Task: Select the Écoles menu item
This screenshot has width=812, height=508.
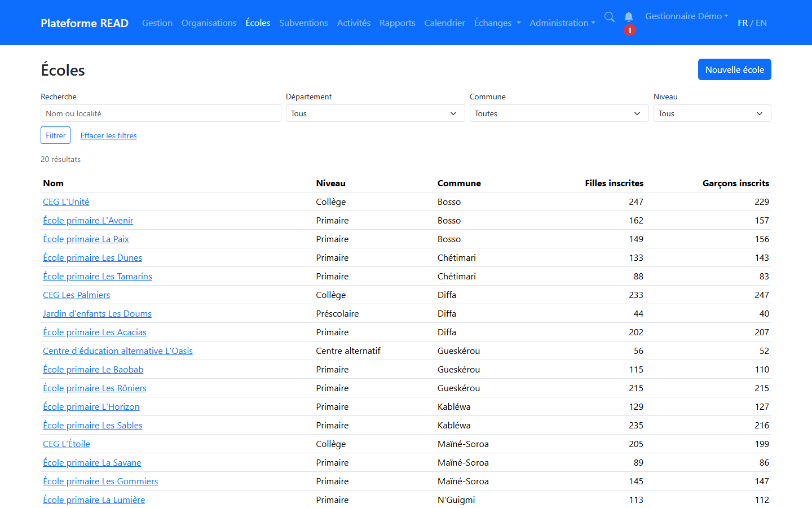Action: tap(258, 23)
